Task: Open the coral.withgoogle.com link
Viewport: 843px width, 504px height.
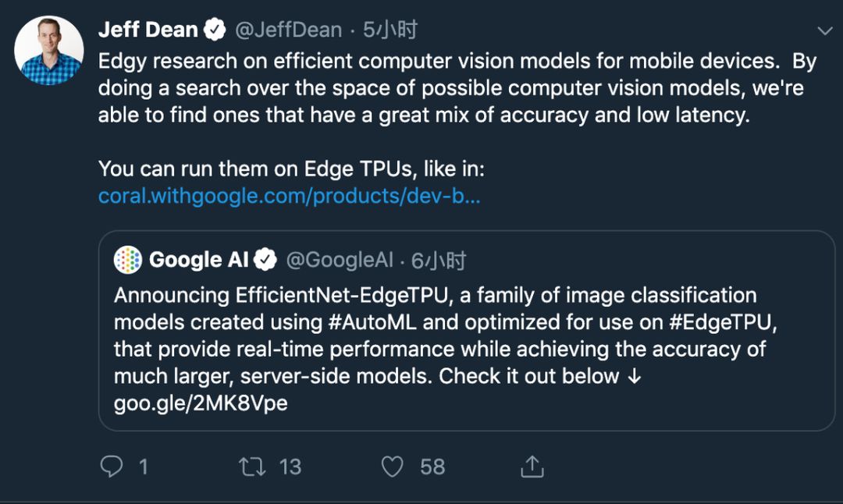Action: click(x=290, y=196)
